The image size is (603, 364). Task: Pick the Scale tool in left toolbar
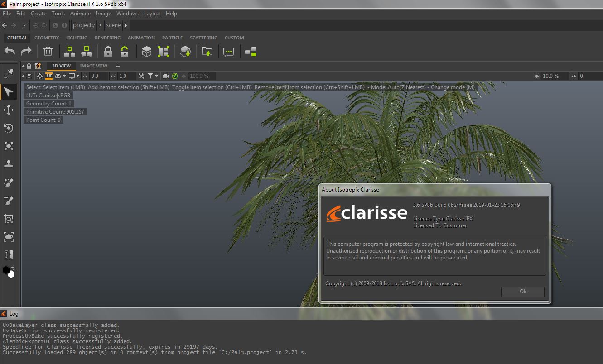(9, 146)
